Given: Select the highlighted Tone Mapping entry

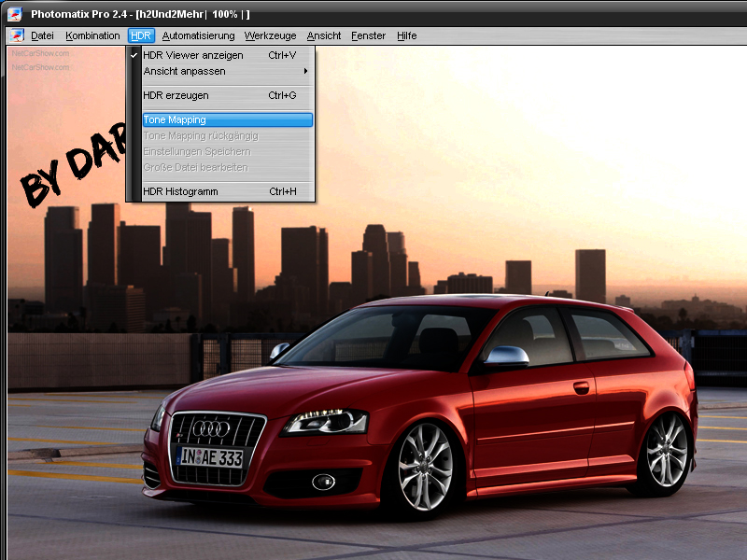Looking at the screenshot, I should pos(175,119).
